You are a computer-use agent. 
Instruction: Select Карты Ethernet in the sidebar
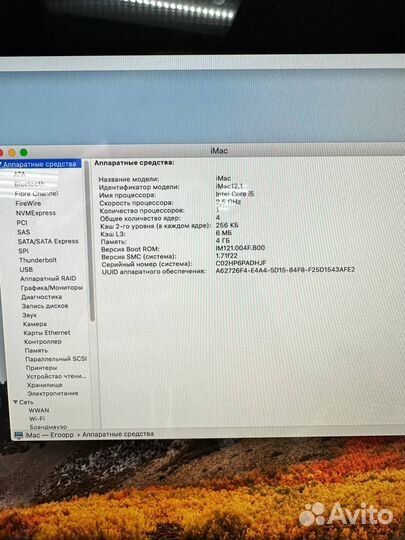pyautogui.click(x=47, y=333)
